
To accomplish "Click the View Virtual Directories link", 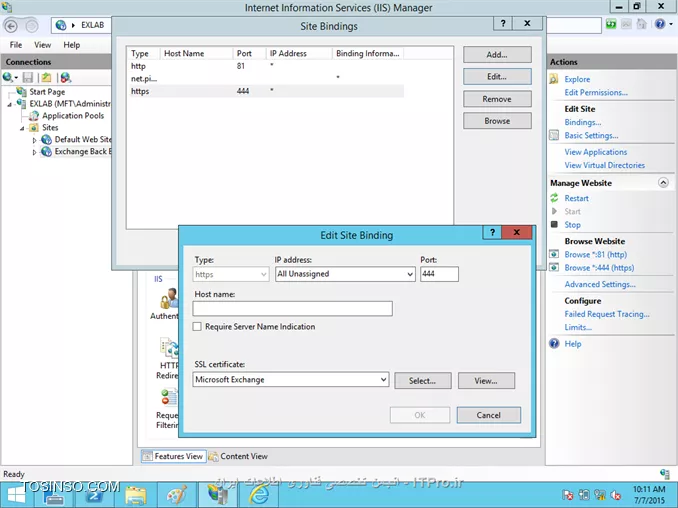I will [604, 165].
